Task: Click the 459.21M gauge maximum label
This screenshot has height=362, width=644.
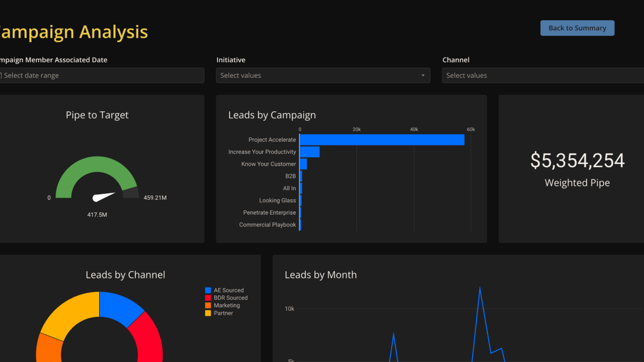Action: (x=155, y=198)
